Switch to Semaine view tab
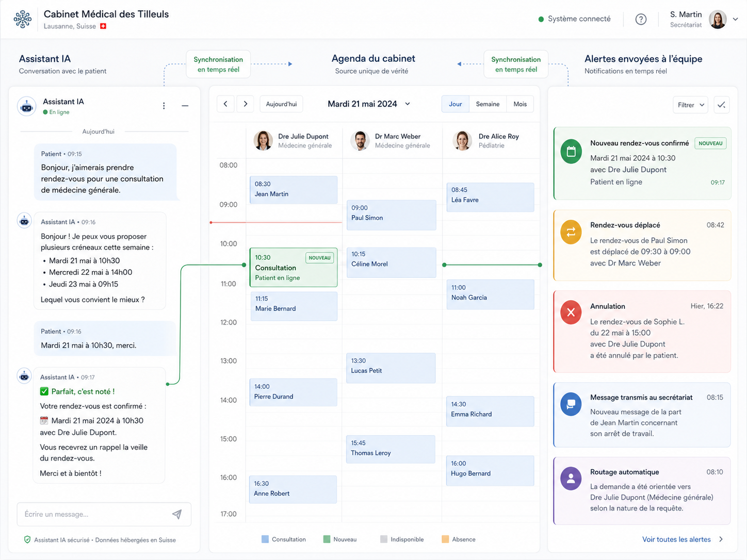Image resolution: width=747 pixels, height=560 pixels. 488,104
